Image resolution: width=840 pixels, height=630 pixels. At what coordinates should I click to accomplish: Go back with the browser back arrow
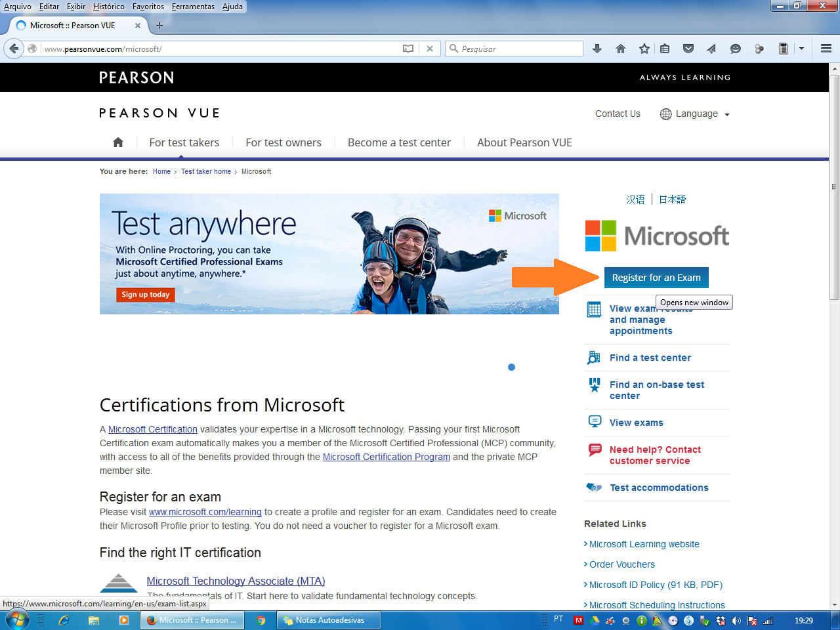pos(14,49)
